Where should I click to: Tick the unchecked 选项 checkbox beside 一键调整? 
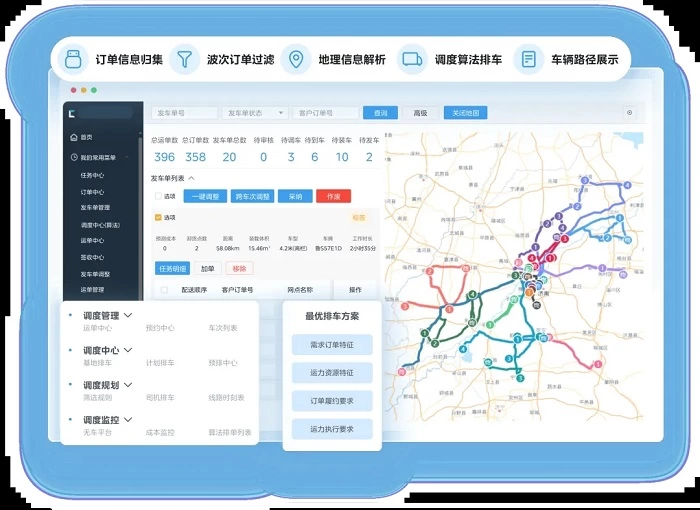pyautogui.click(x=157, y=196)
